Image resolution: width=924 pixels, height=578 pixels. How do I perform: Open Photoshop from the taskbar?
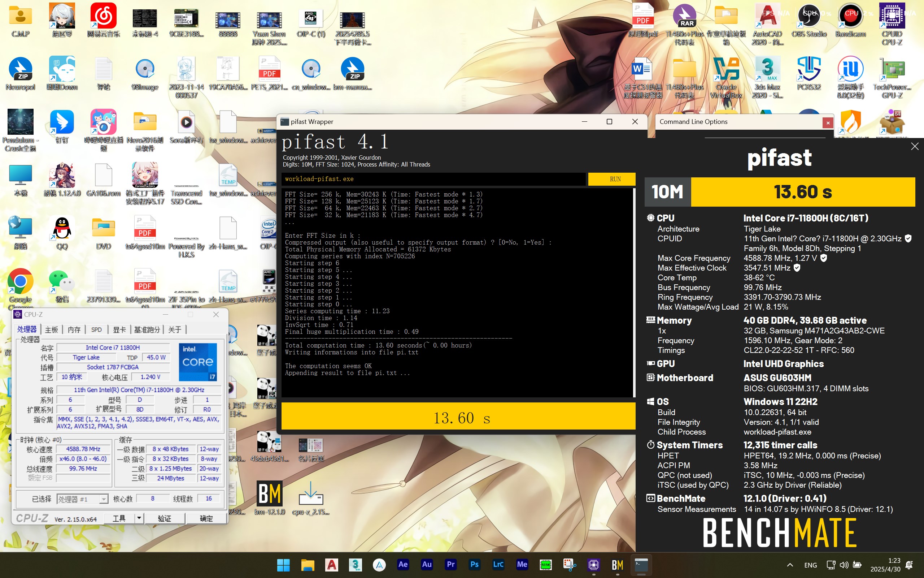(x=475, y=565)
